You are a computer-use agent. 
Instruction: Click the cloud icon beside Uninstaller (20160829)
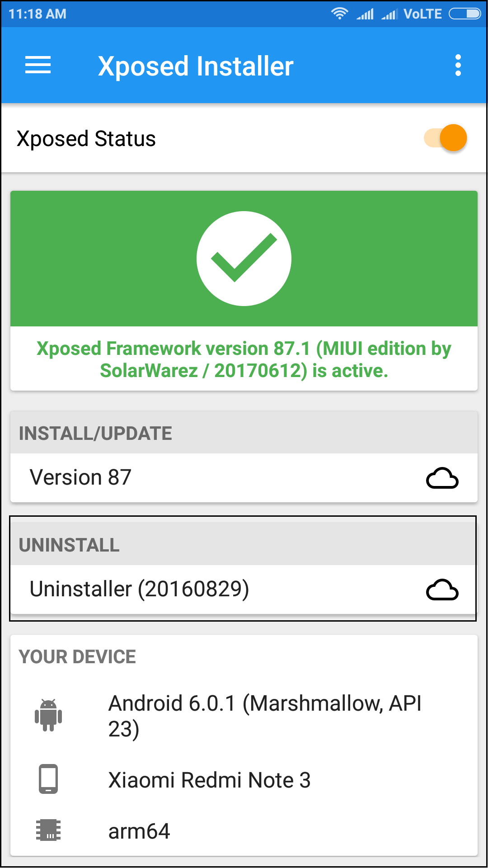pyautogui.click(x=442, y=590)
